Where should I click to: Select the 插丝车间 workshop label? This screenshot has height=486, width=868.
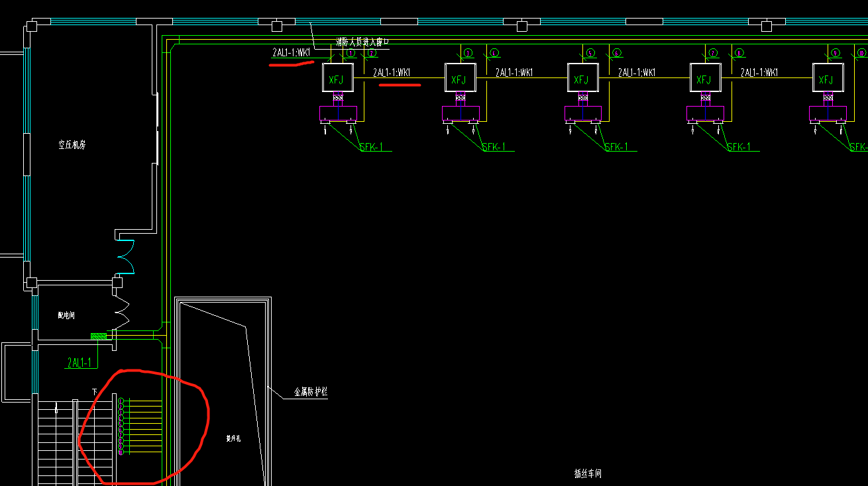point(588,473)
